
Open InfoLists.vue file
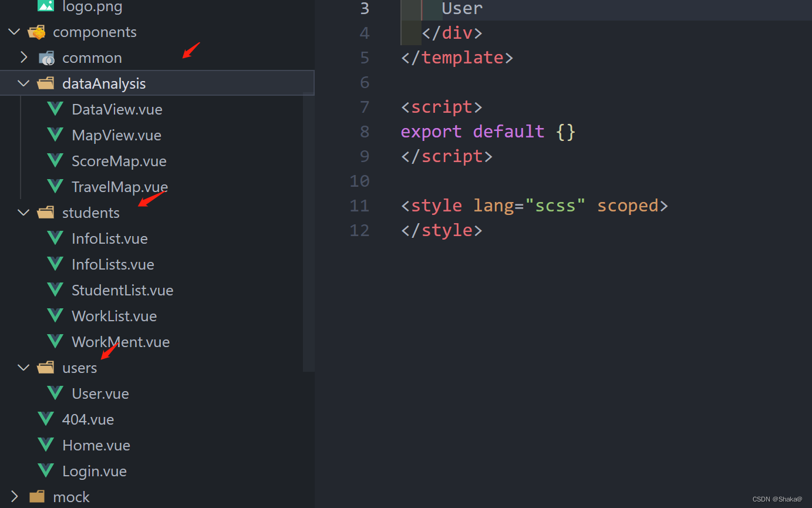tap(113, 265)
